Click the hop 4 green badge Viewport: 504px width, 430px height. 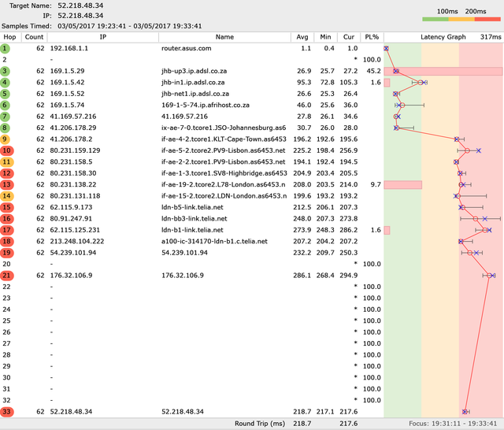(x=5, y=83)
